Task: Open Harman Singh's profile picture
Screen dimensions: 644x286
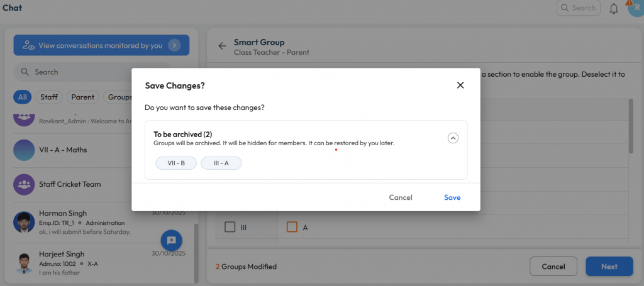Action: (24, 222)
